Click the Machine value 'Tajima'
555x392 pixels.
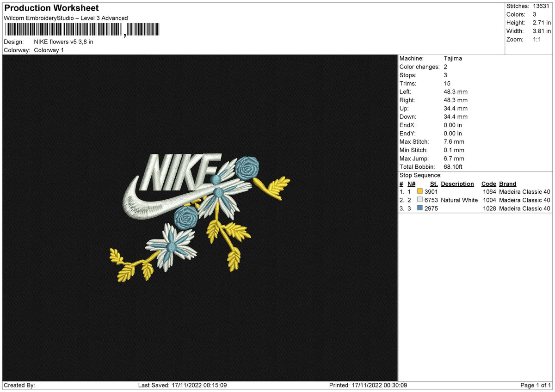[453, 58]
